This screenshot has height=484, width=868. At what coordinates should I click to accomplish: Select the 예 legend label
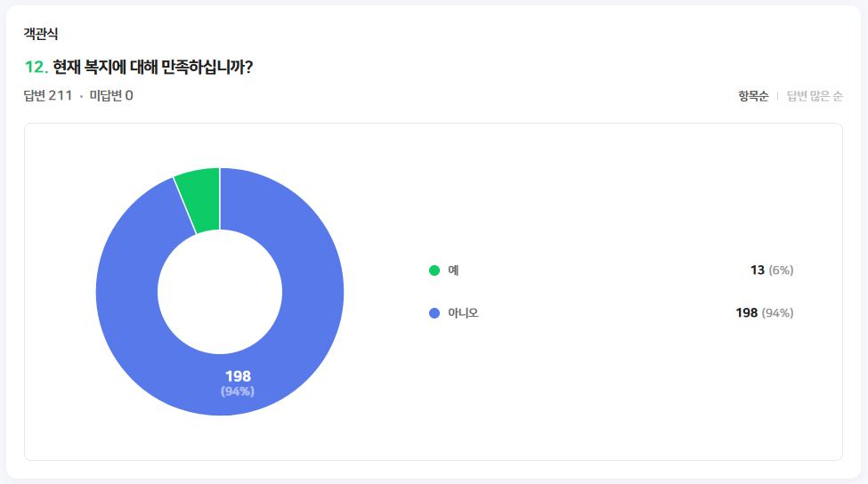tap(453, 270)
